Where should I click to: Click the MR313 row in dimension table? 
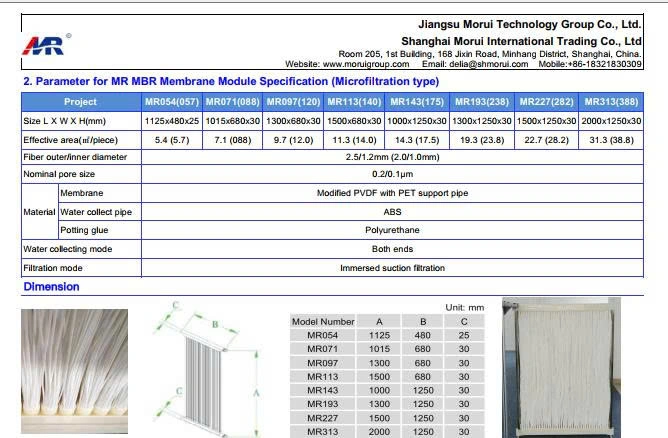pyautogui.click(x=387, y=432)
